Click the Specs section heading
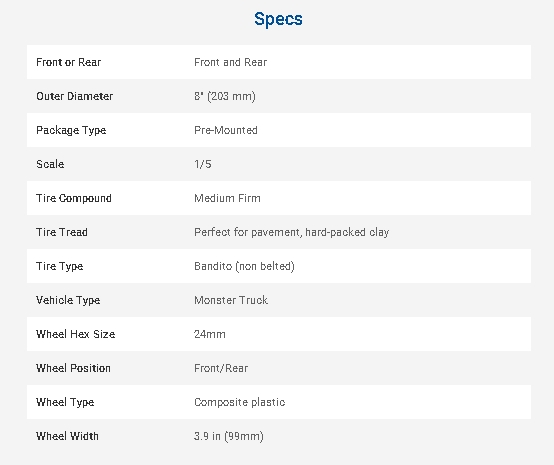The width and height of the screenshot is (554, 465). click(278, 19)
